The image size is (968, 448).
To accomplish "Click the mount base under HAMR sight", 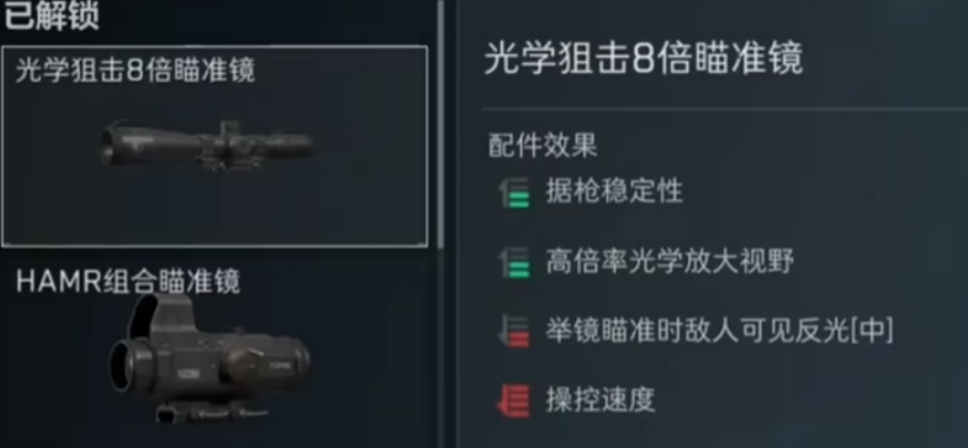I will [x=212, y=412].
